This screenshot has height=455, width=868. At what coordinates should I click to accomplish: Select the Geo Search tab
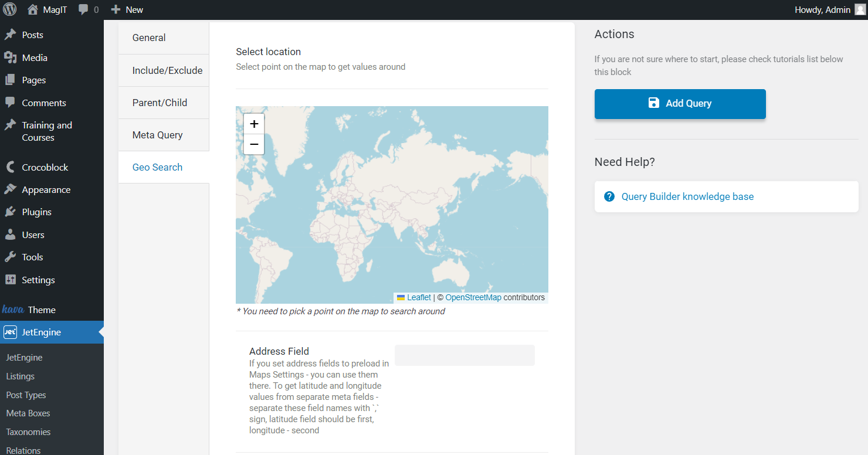pos(164,167)
